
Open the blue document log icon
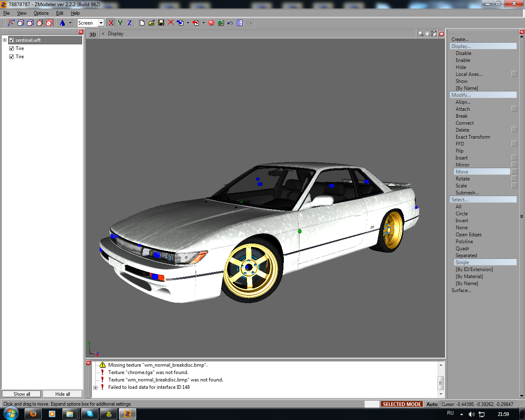click(240, 23)
